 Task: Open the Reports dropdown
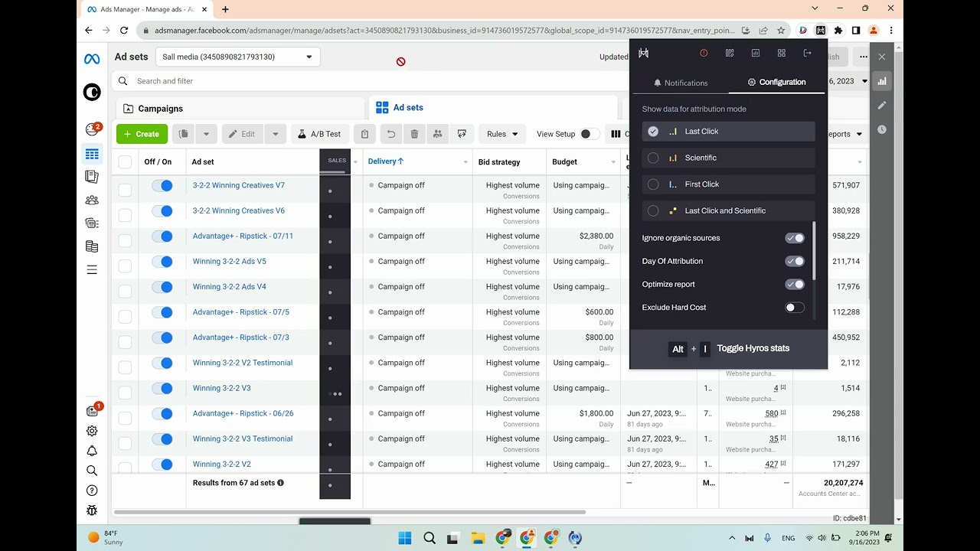click(845, 134)
